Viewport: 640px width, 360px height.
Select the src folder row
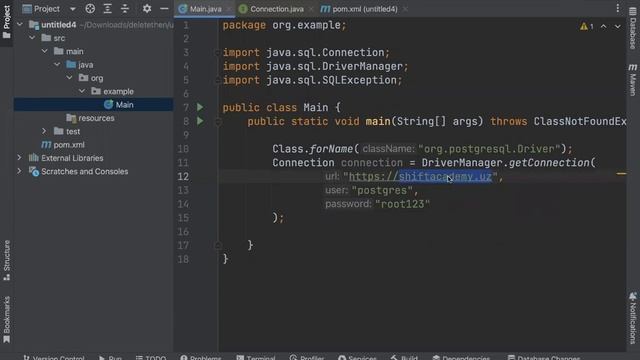(93, 38)
